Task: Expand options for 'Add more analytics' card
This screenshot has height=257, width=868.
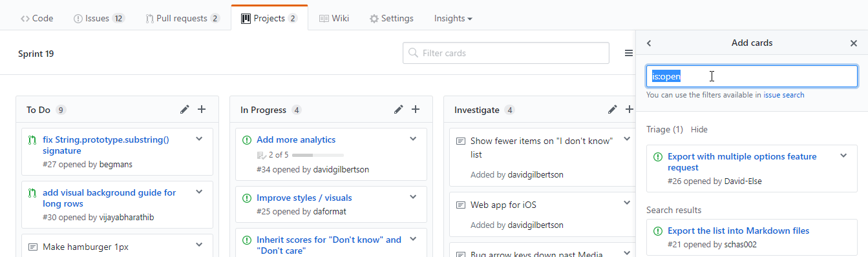Action: point(413,139)
